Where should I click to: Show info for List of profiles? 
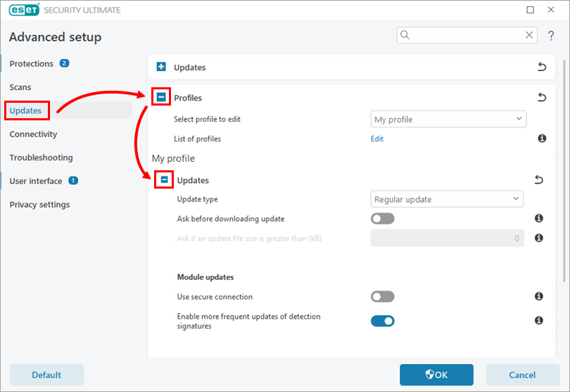coord(541,139)
